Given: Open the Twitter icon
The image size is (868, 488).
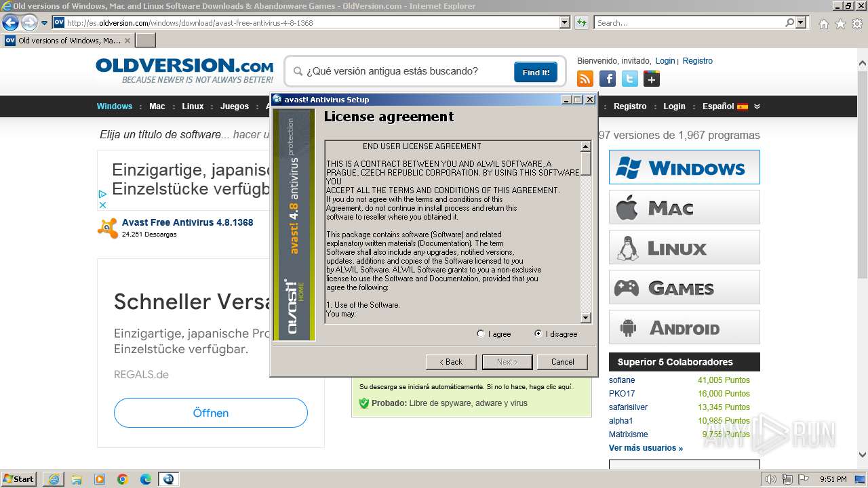Looking at the screenshot, I should [x=630, y=79].
